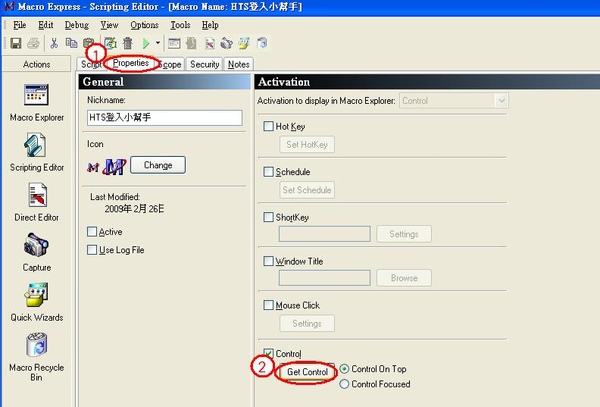The image size is (600, 407).
Task: Open the View menu
Action: click(x=109, y=25)
